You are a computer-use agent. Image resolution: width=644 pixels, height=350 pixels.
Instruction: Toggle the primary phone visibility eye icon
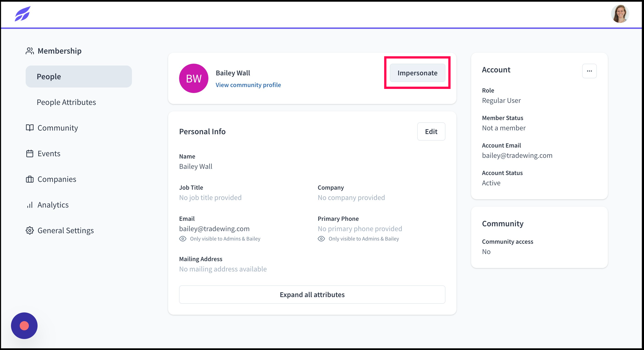click(x=321, y=239)
